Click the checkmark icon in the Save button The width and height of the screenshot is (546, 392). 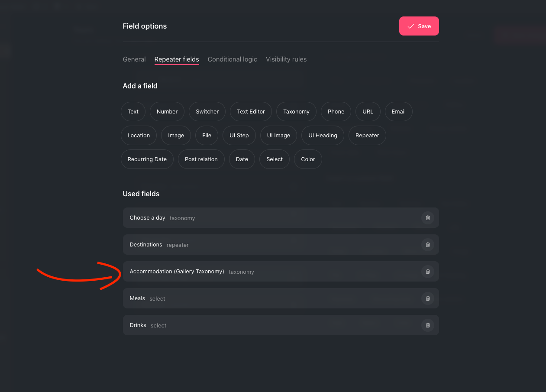tap(411, 26)
